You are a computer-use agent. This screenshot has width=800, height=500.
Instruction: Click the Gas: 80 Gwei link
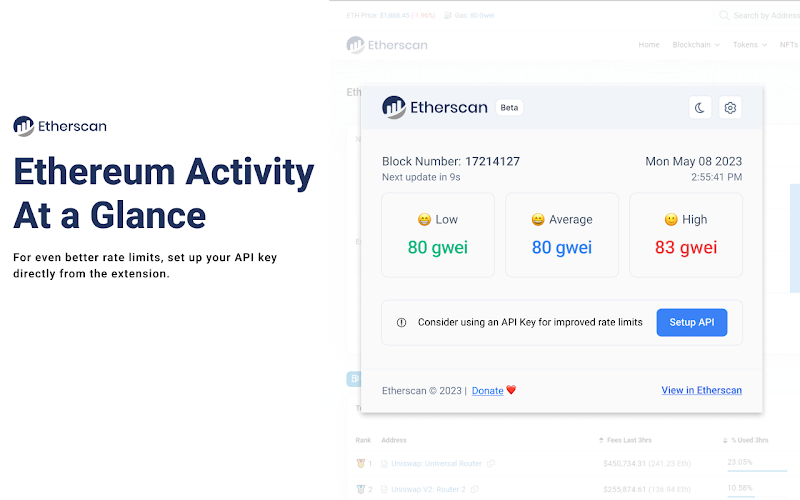coord(474,15)
